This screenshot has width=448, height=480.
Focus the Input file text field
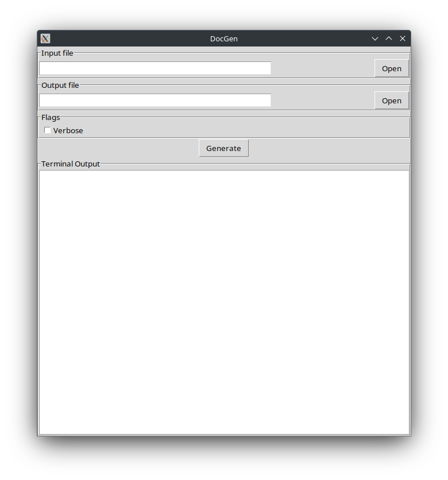coord(155,68)
